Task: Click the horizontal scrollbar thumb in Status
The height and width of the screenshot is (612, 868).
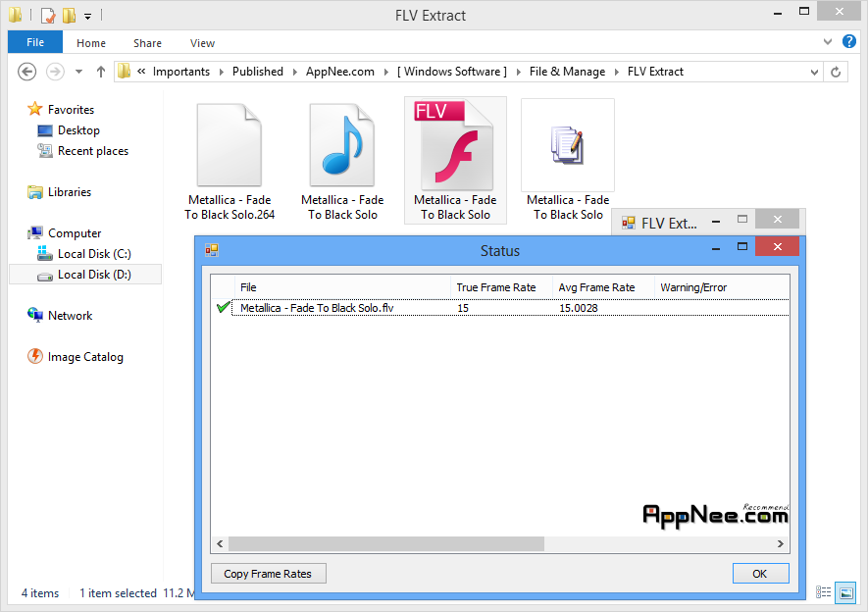Action: click(x=386, y=544)
